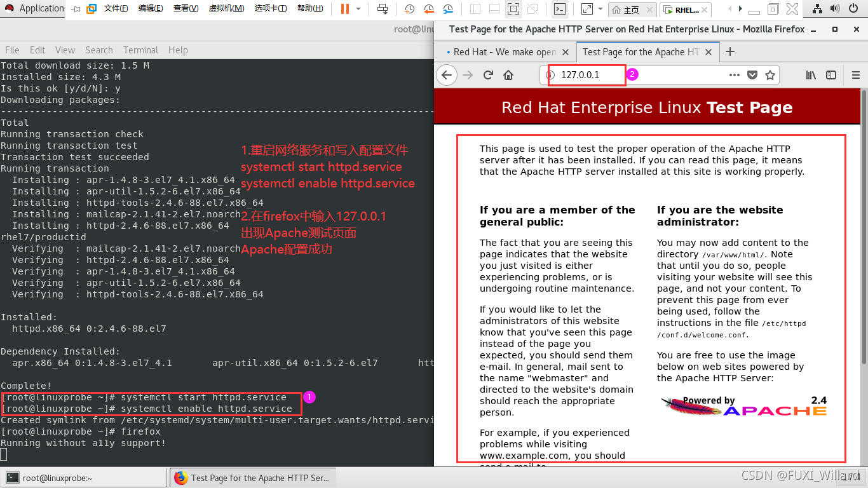
Task: Open VMware 帮助(H) menu
Action: pyautogui.click(x=310, y=9)
